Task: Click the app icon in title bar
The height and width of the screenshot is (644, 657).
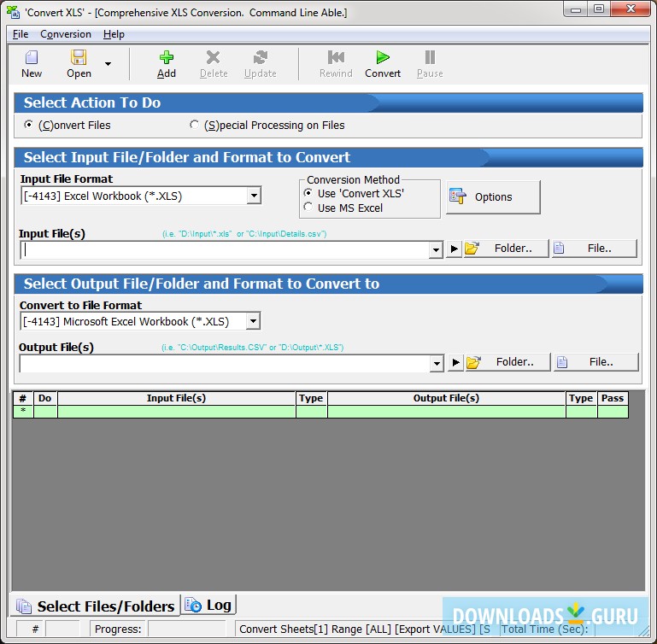Action: (13, 12)
